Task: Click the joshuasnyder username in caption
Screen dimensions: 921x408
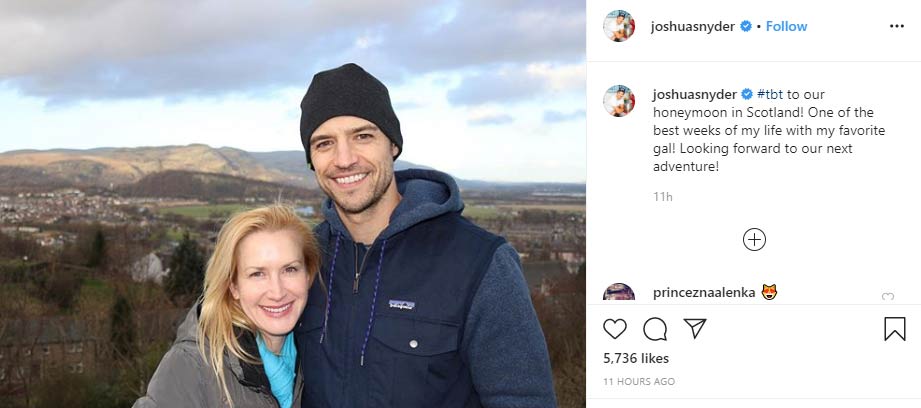Action: 694,94
